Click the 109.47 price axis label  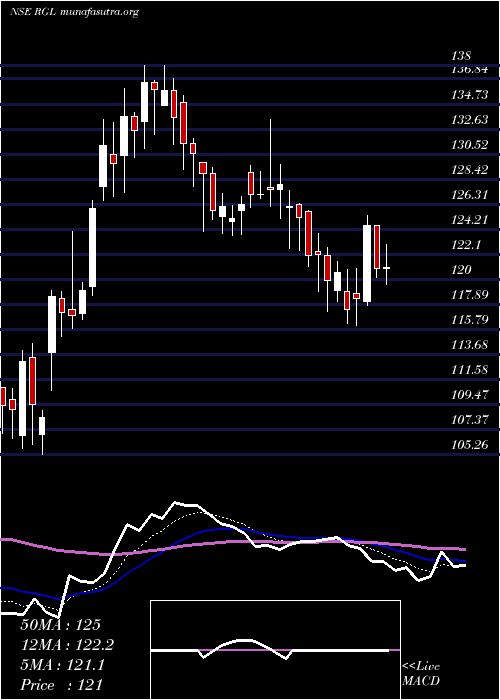tap(469, 395)
